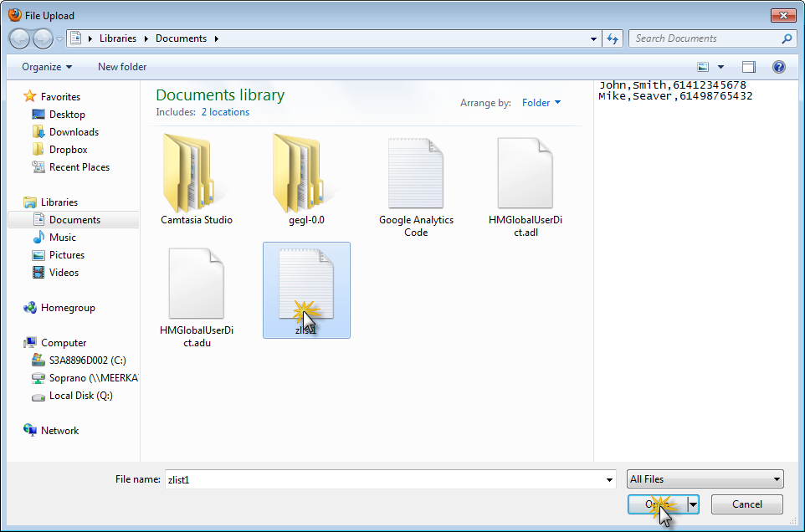The height and width of the screenshot is (532, 805).
Task: Click the search magnifier icon
Action: (787, 38)
